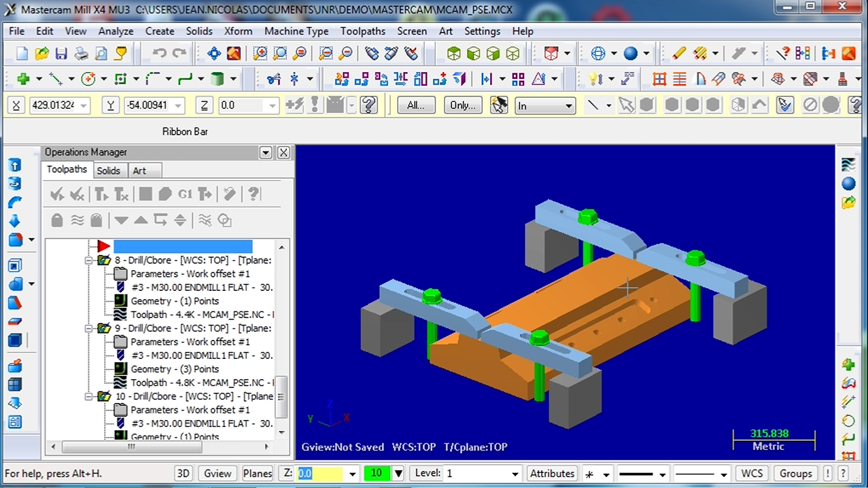Open the Analyze menu
Screen dimensions: 868x488
tap(116, 31)
